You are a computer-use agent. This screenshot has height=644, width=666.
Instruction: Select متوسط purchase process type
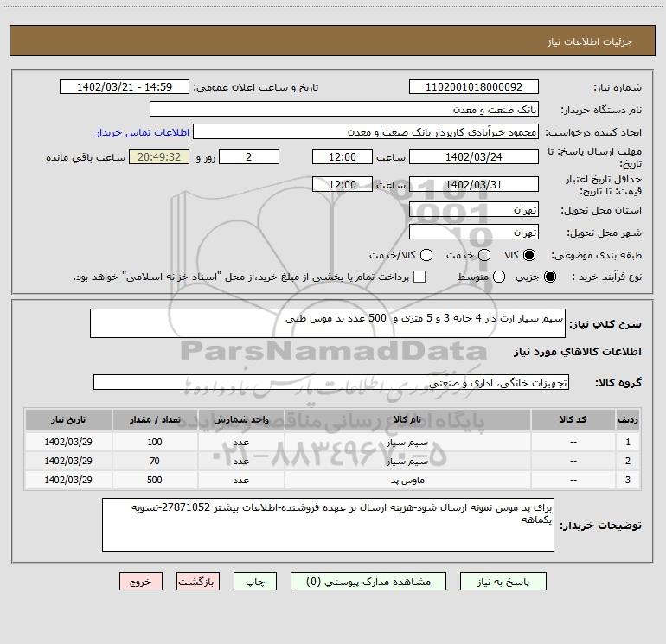point(499,277)
